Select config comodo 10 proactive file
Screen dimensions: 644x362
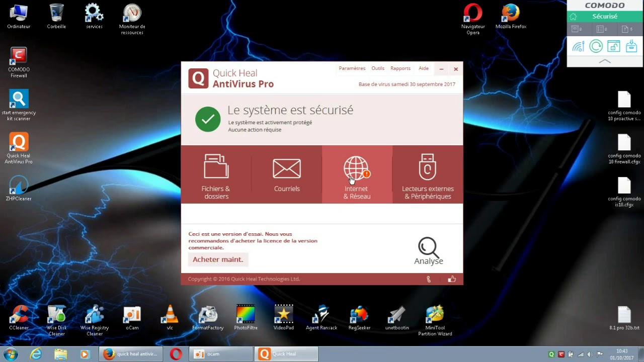[x=624, y=106]
